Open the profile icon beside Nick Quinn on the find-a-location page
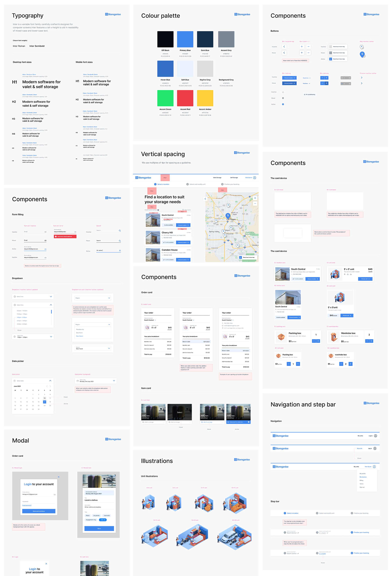Image resolution: width=392 pixels, height=576 pixels. coord(255,178)
